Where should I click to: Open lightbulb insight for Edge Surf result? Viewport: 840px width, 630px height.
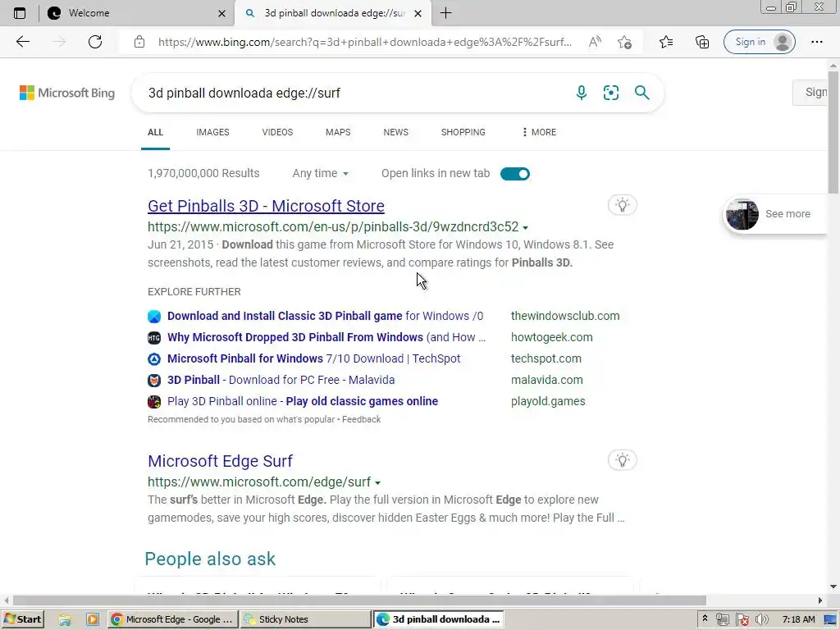pos(622,460)
